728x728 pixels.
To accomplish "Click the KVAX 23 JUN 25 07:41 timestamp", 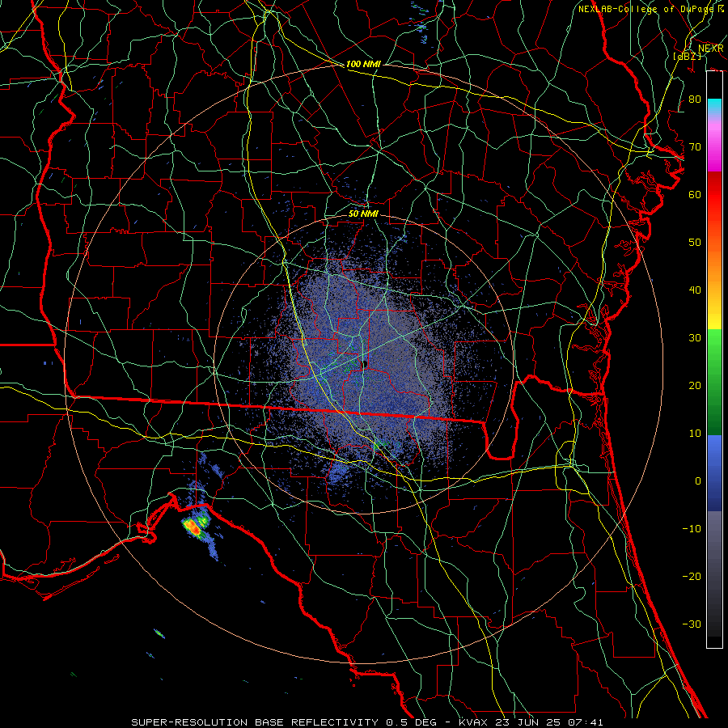I will pos(531,722).
